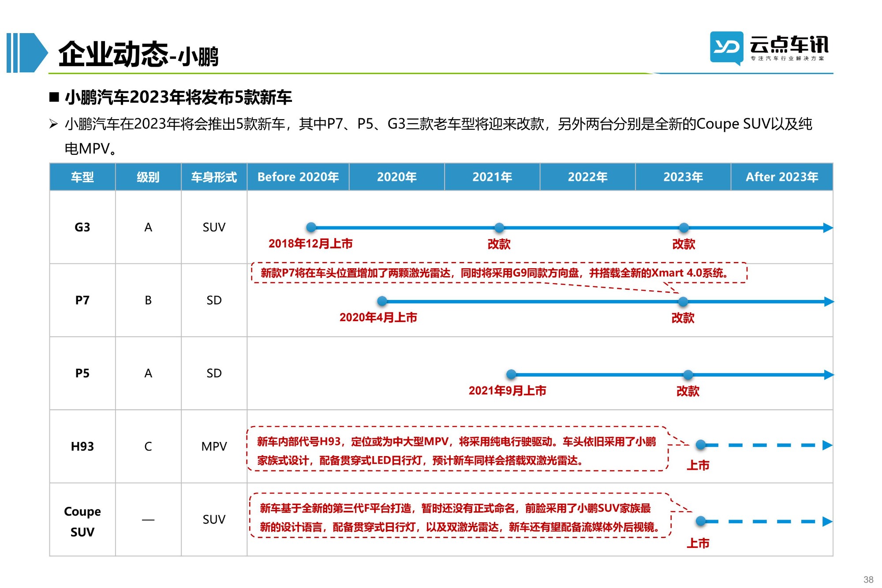
Task: Click the 车型 column header
Action: tap(82, 177)
